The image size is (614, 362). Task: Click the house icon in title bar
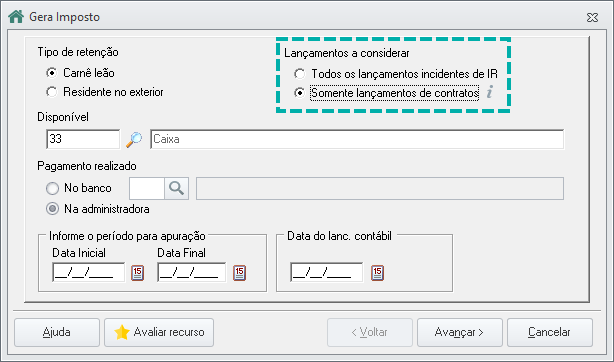point(16,17)
